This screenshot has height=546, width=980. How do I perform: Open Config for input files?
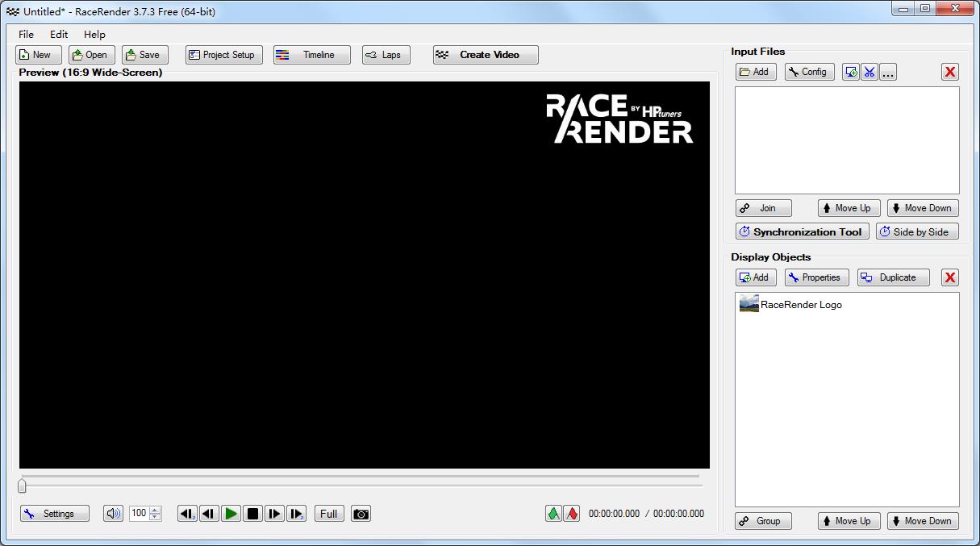pos(809,72)
